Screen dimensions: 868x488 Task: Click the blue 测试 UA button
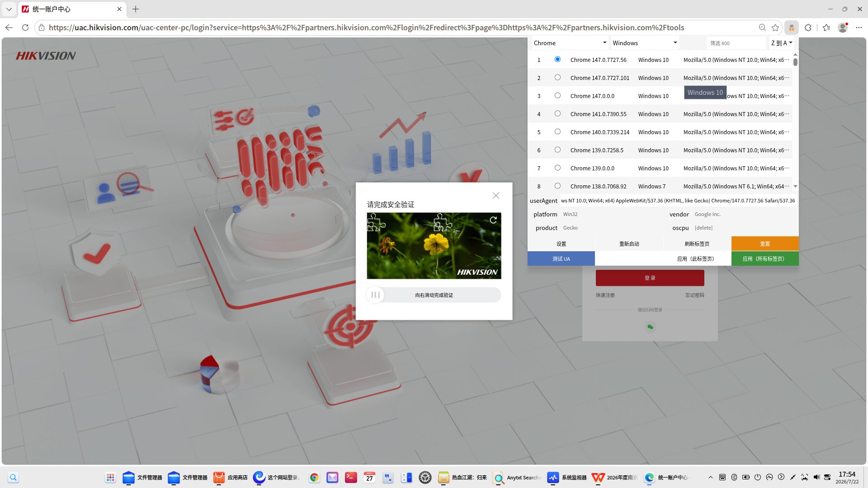point(561,258)
